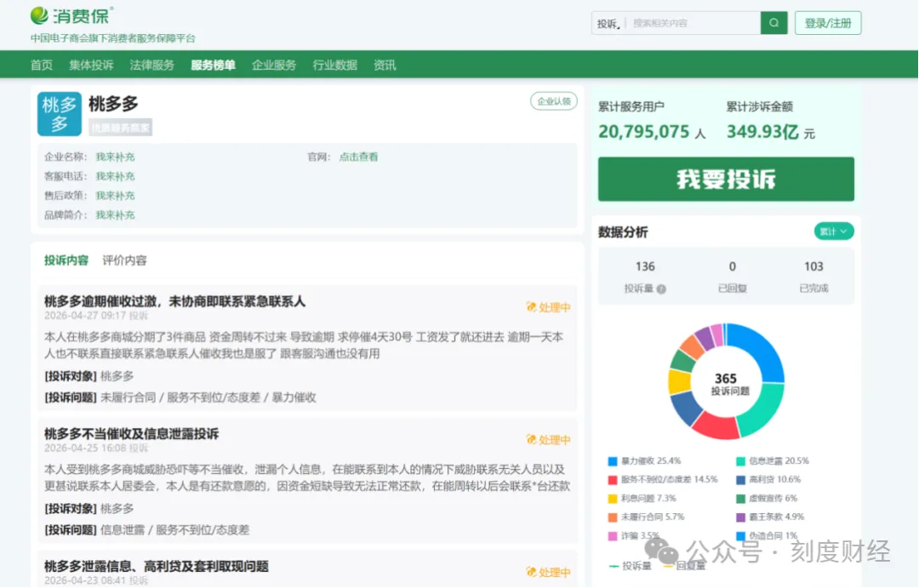This screenshot has width=919, height=588.
Task: Click the 处理中 status icon on first complaint
Action: click(531, 307)
